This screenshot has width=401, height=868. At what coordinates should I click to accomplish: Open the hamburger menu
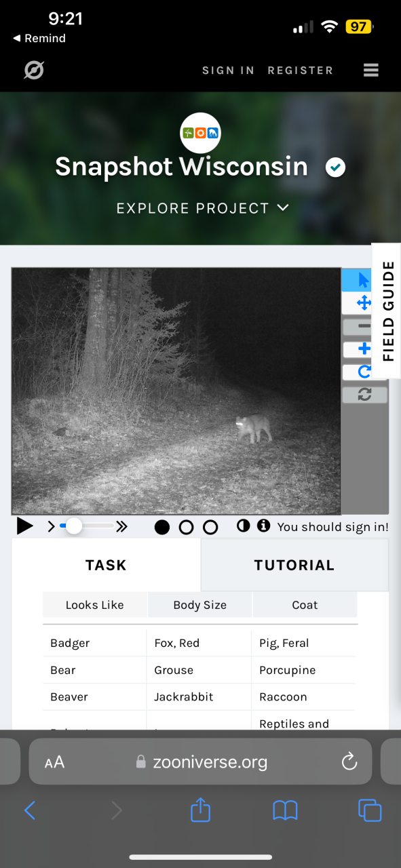[x=370, y=70]
